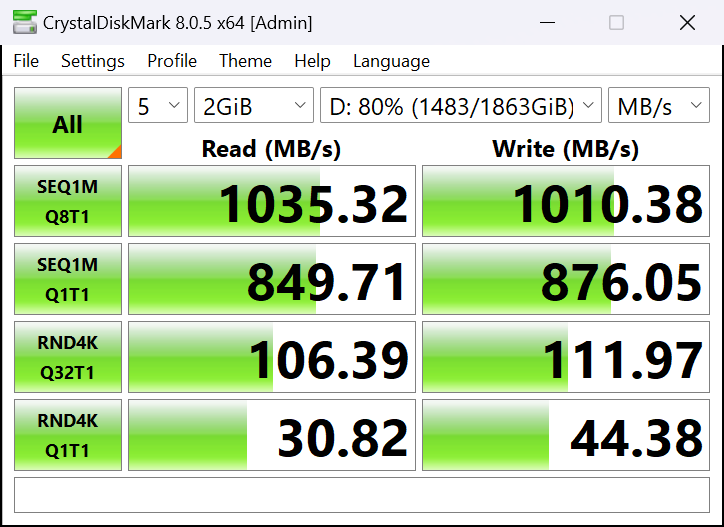The width and height of the screenshot is (724, 527).
Task: Open the Profile menu
Action: coord(172,61)
